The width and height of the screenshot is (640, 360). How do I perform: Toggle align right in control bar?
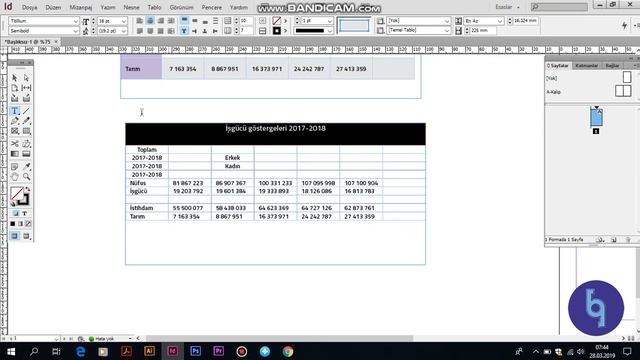coord(161,20)
